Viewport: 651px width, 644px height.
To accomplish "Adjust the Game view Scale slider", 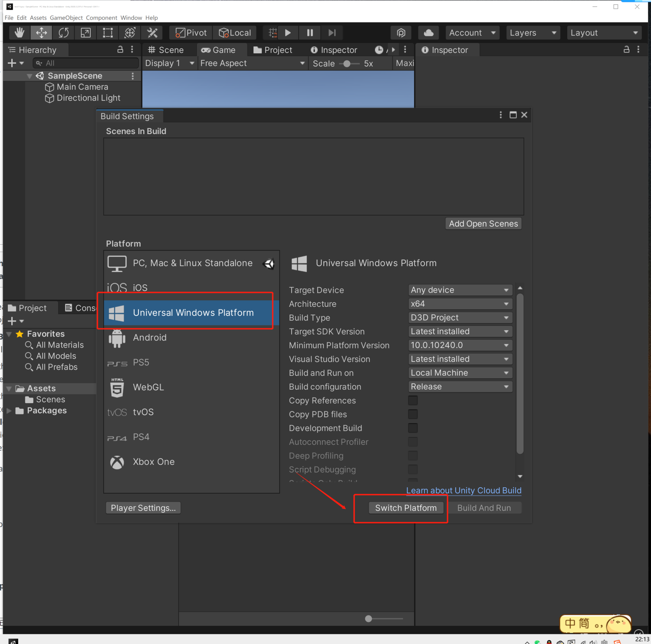I will coord(349,64).
